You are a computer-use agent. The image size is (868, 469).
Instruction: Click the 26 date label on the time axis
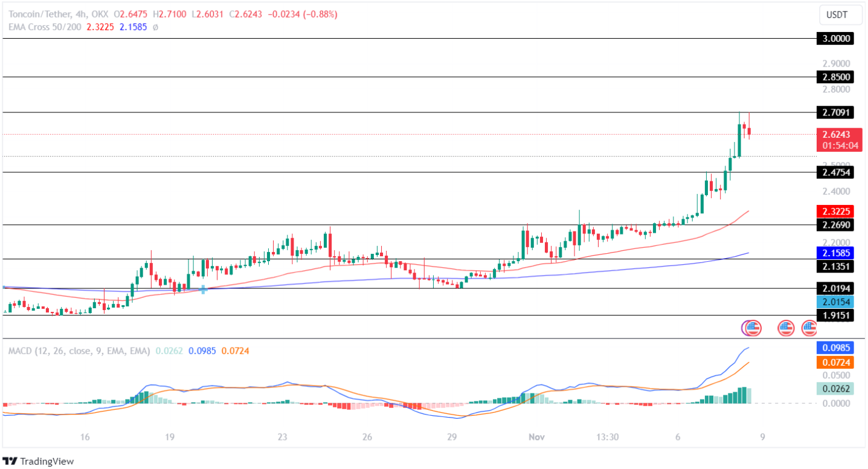(367, 437)
